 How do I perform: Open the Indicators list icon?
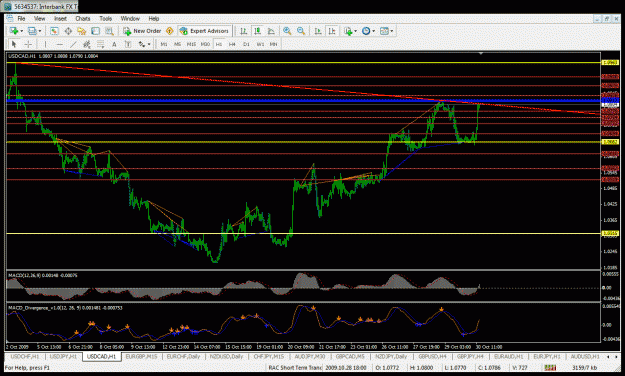(348, 31)
